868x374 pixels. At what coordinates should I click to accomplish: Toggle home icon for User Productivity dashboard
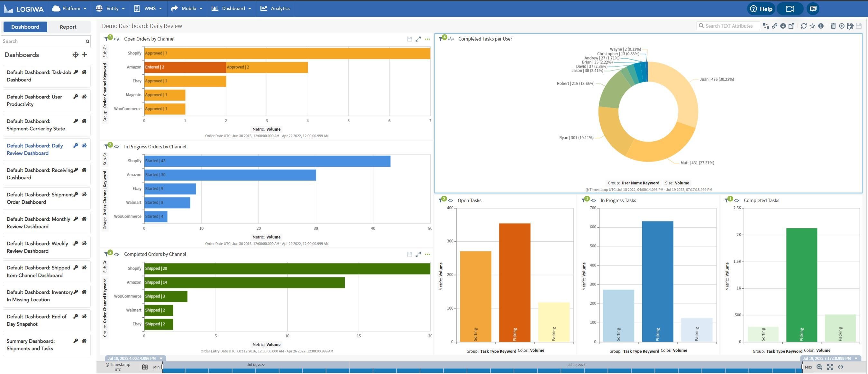[x=84, y=97]
